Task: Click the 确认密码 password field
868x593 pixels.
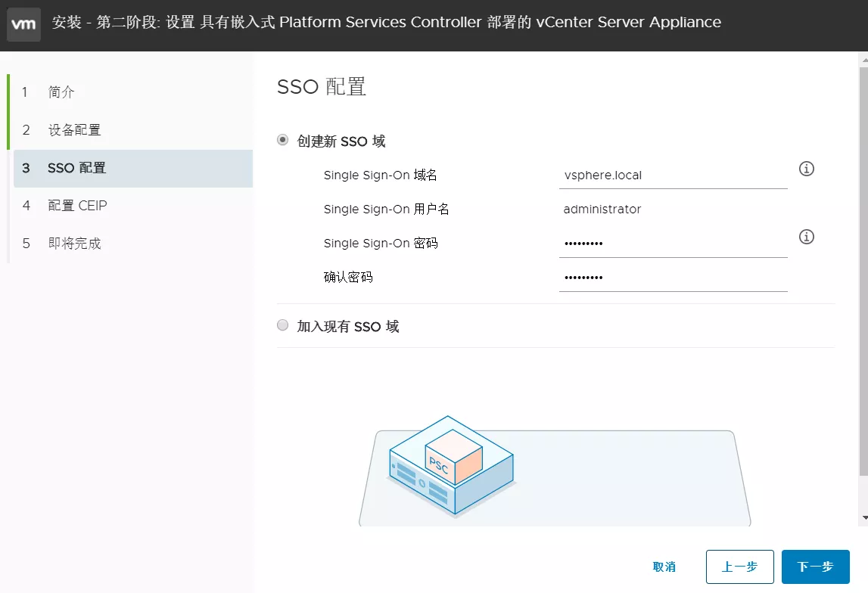Action: point(673,278)
